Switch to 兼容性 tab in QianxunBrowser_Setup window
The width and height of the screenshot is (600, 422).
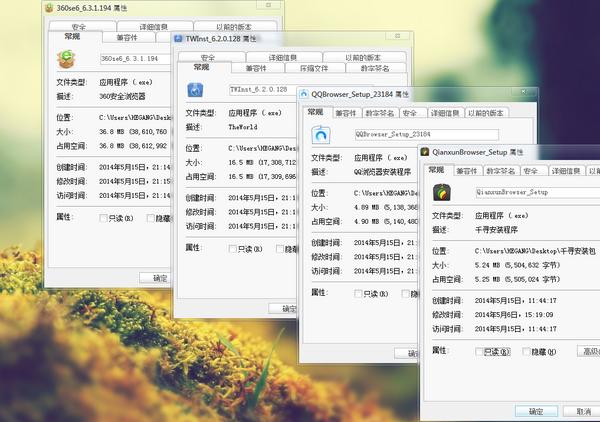(x=468, y=171)
